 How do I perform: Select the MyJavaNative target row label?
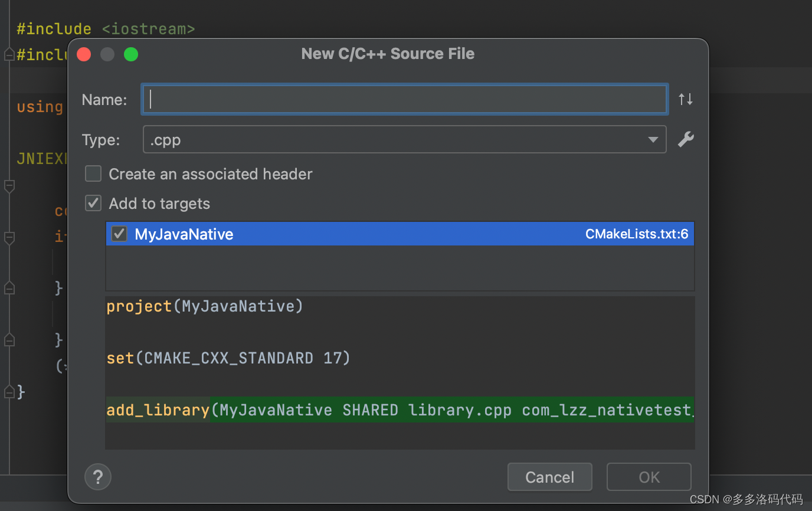[x=184, y=234]
